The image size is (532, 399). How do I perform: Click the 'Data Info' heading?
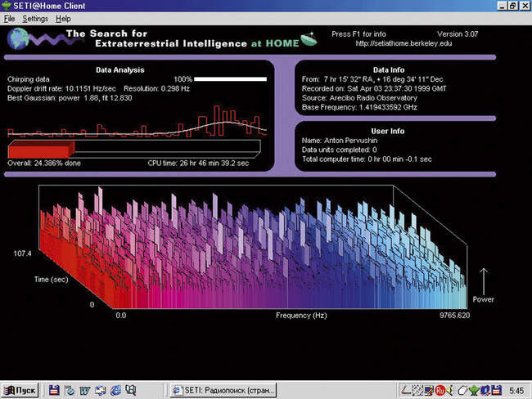(x=389, y=69)
